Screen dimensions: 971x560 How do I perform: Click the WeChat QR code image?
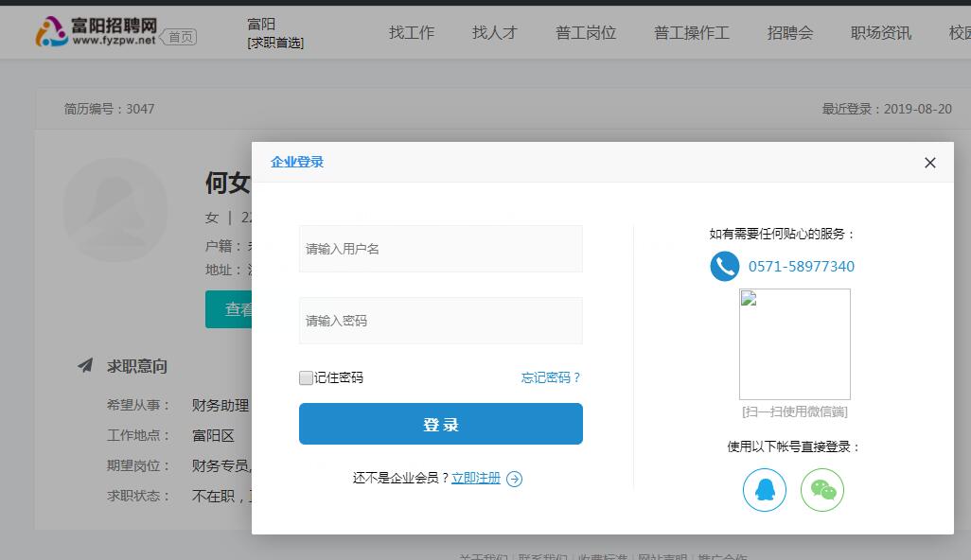click(794, 344)
